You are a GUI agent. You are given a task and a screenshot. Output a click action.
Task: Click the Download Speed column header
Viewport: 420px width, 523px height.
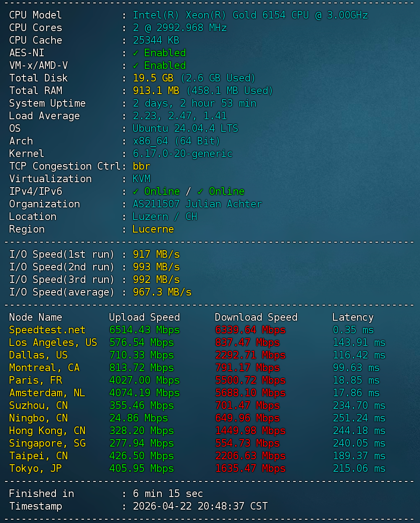tap(256, 317)
